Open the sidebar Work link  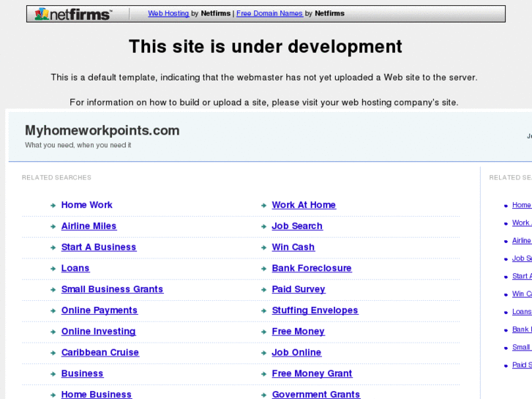[x=522, y=223]
